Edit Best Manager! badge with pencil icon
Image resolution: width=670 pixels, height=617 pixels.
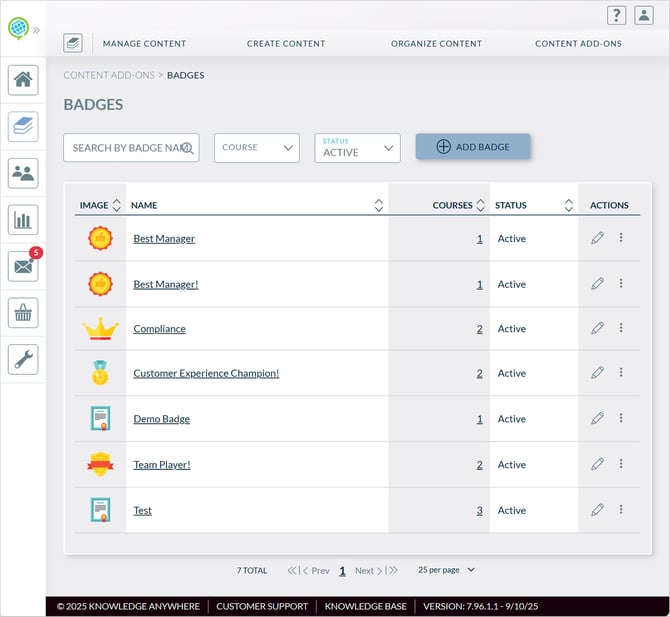point(597,284)
